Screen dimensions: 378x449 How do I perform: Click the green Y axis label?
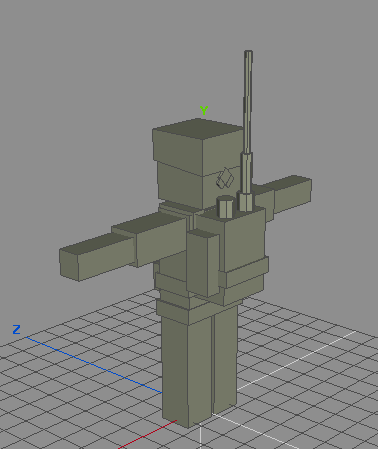[204, 110]
